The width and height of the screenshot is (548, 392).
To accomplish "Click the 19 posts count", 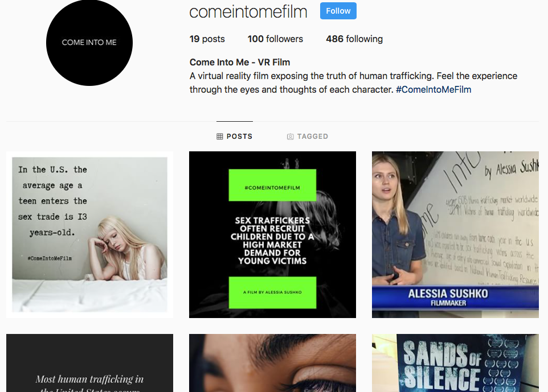I will pyautogui.click(x=207, y=39).
